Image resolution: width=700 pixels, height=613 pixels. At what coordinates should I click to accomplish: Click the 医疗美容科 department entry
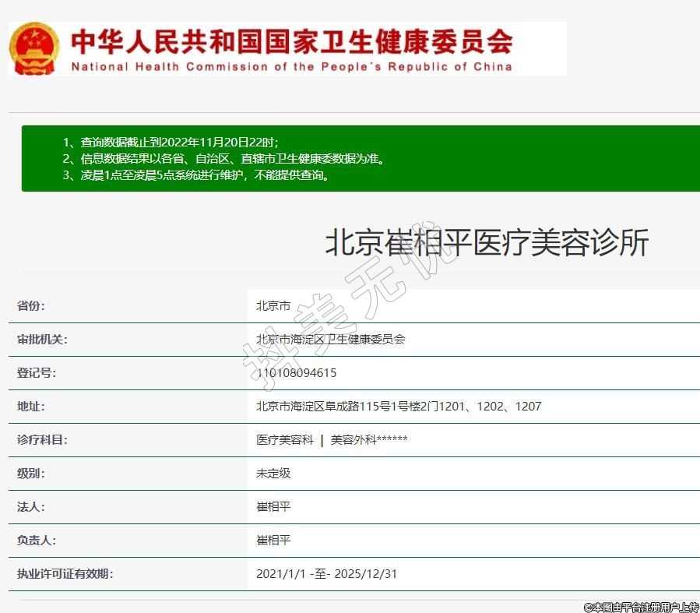coord(285,440)
